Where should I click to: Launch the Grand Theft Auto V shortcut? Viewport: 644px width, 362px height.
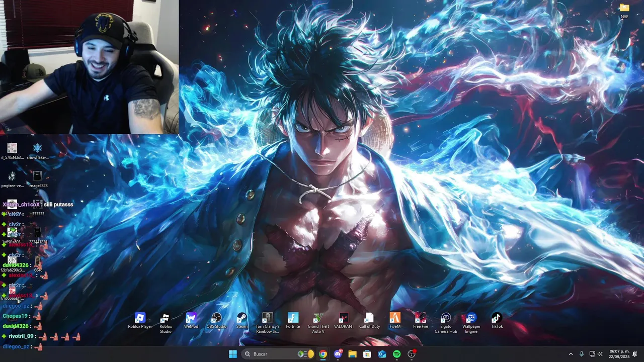tap(318, 323)
